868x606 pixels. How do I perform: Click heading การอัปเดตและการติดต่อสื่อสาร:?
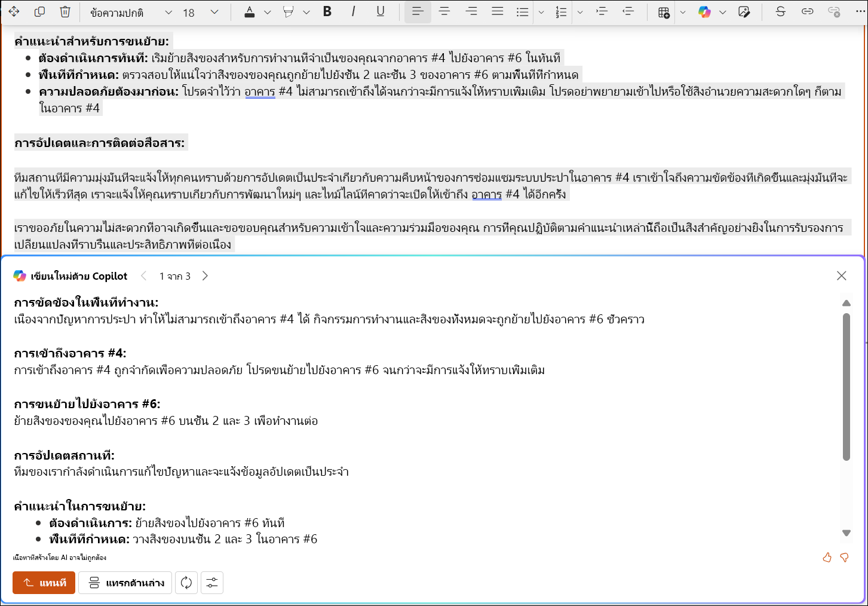(x=100, y=143)
